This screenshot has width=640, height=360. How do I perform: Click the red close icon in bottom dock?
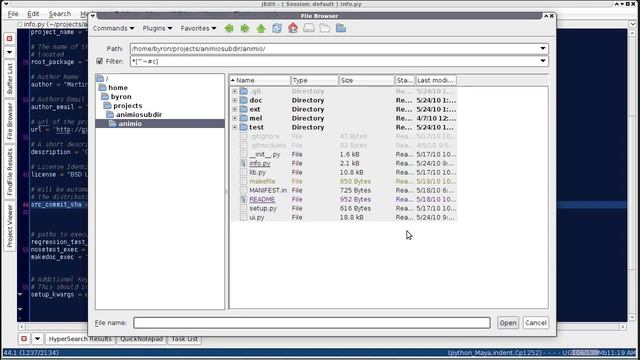coord(24,338)
